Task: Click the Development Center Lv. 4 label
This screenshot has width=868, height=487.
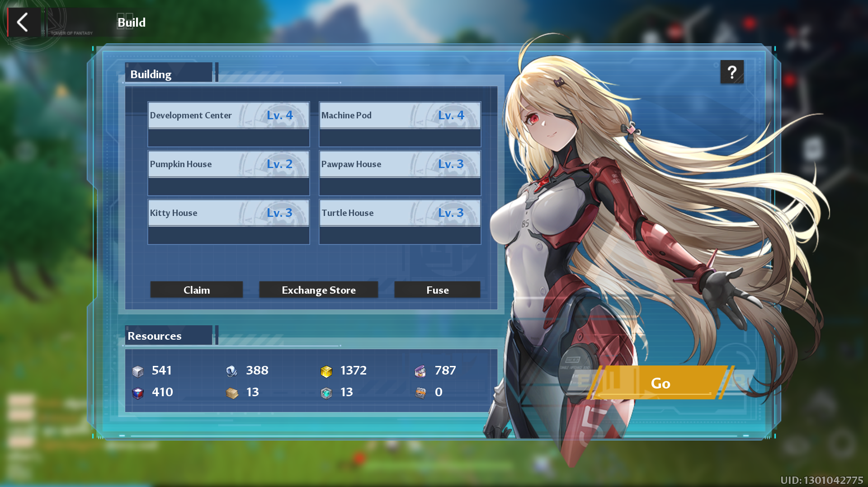Action: 279,115
